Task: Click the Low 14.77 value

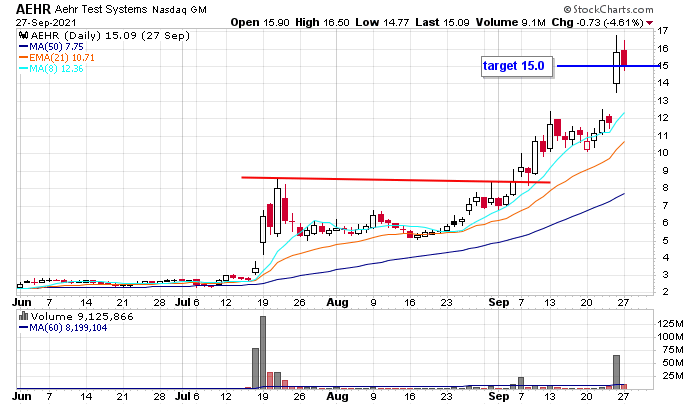Action: click(382, 22)
